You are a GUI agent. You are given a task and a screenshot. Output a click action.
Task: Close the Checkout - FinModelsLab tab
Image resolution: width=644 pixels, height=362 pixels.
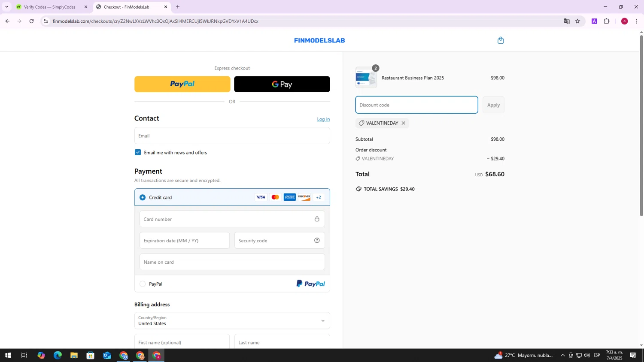tap(166, 7)
